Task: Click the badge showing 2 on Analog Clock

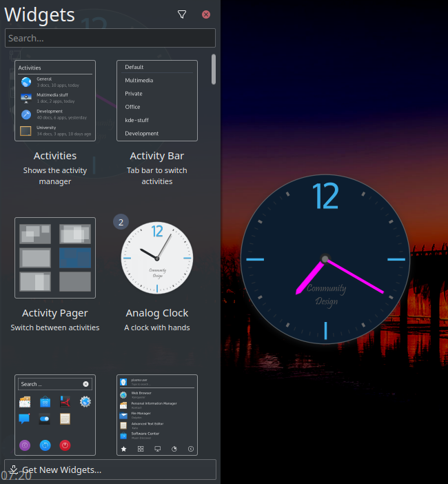Action: click(x=121, y=222)
